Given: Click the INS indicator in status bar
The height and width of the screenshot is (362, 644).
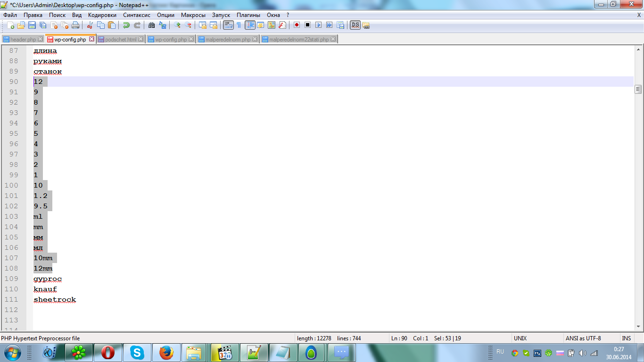Looking at the screenshot, I should 626,338.
